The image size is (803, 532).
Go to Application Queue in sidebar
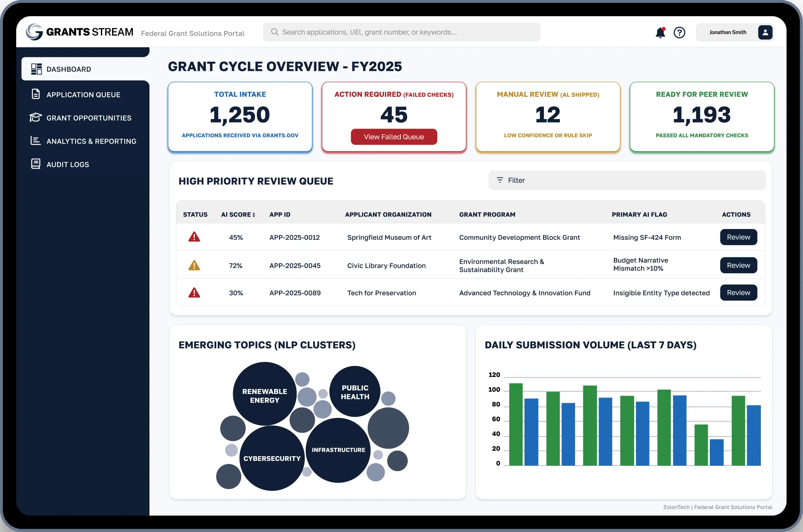point(83,95)
